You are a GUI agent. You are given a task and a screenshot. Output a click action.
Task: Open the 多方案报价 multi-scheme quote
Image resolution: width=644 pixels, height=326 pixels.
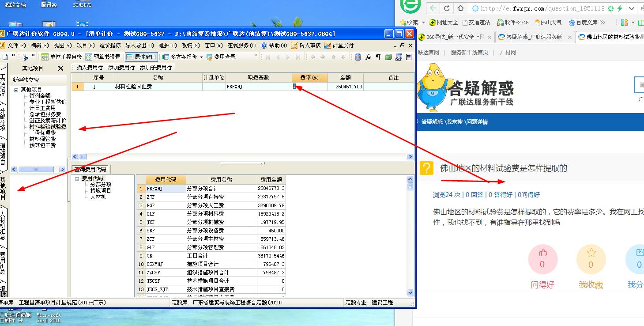179,57
